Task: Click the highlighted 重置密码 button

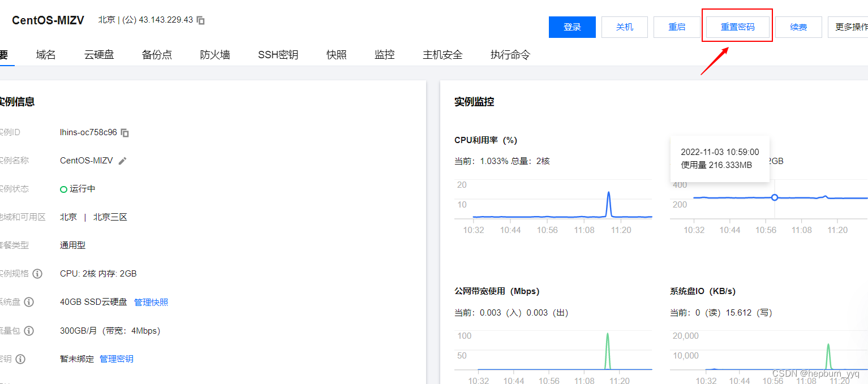Action: pos(737,26)
